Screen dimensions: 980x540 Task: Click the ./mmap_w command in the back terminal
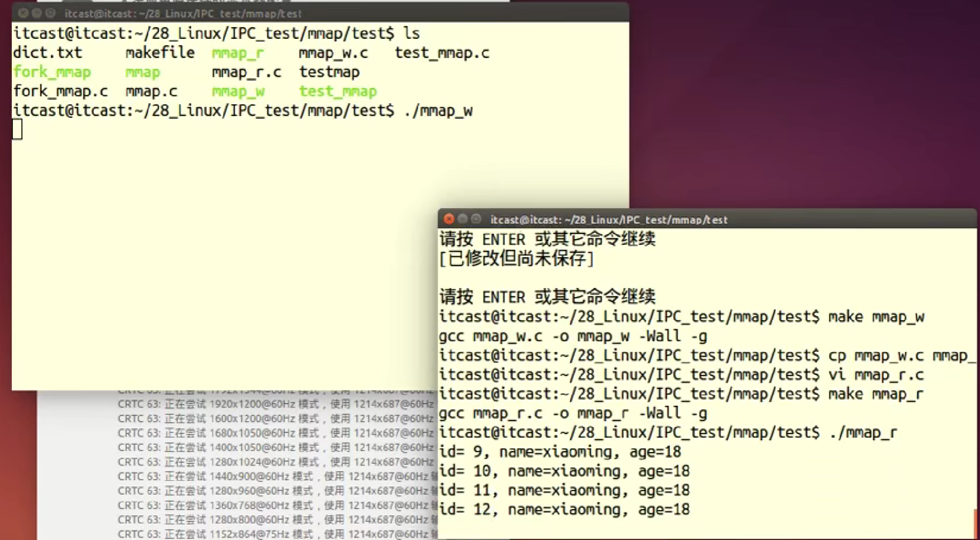(x=438, y=111)
